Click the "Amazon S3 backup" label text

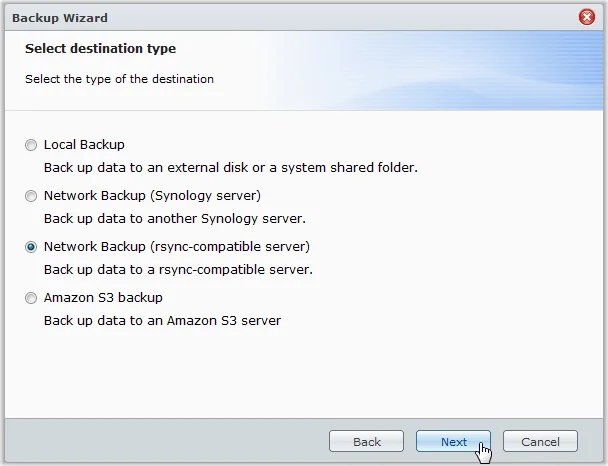click(103, 298)
